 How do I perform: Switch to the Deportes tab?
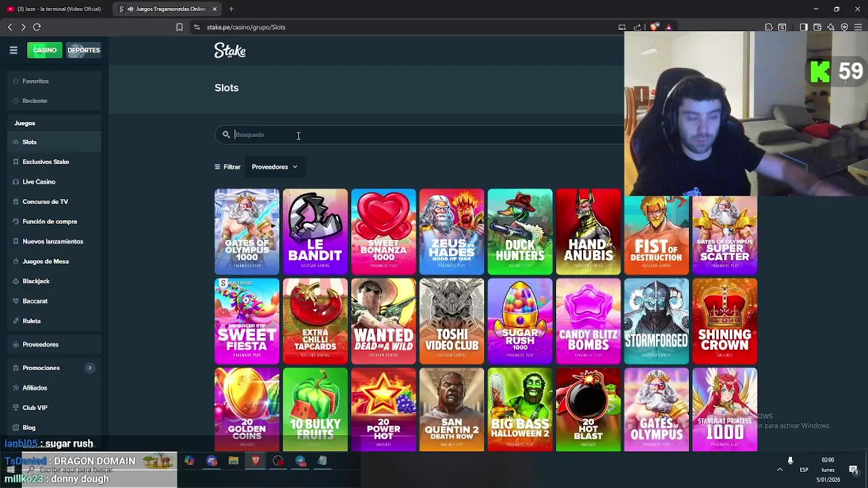(83, 50)
